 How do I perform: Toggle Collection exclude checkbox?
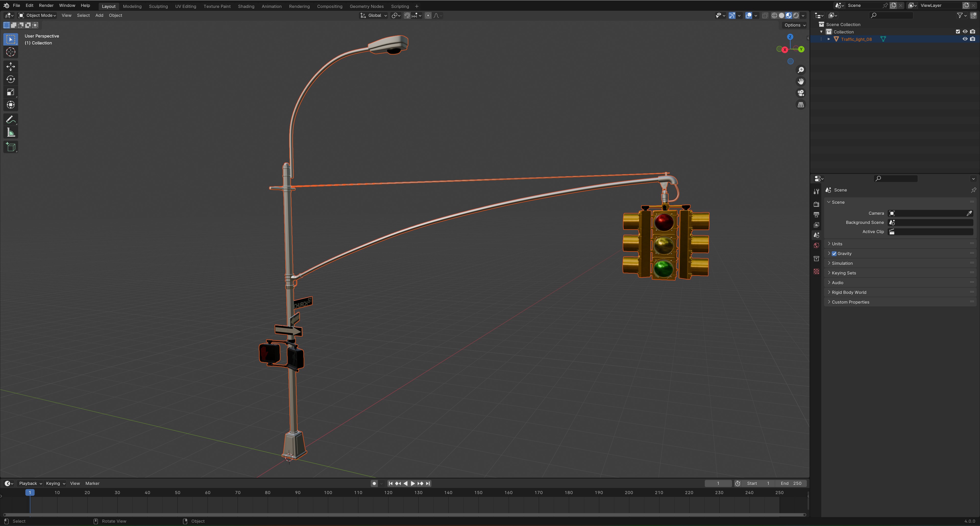tap(958, 32)
